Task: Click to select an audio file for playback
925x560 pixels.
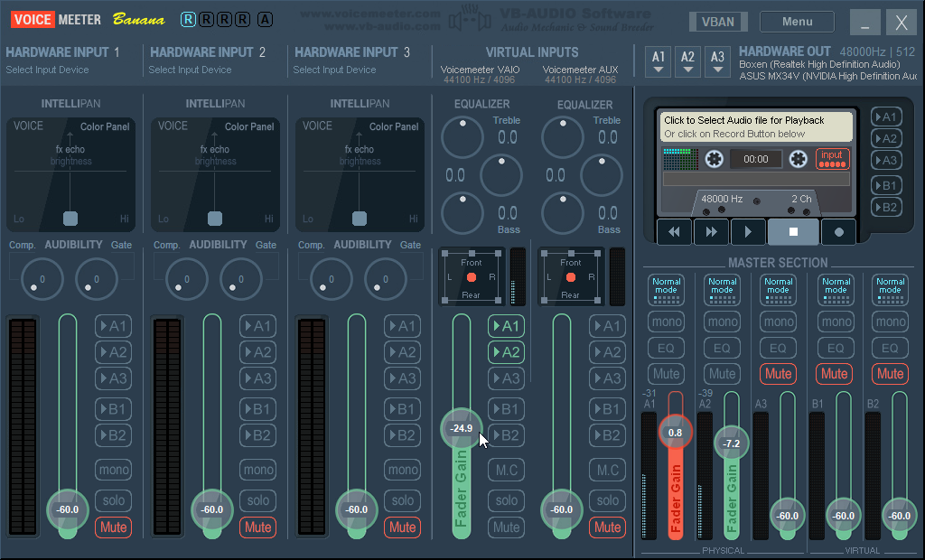Action: 757,129
